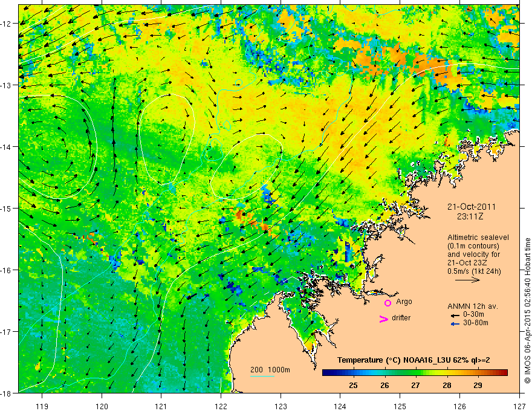Click the longitude label 119

[x=42, y=406]
